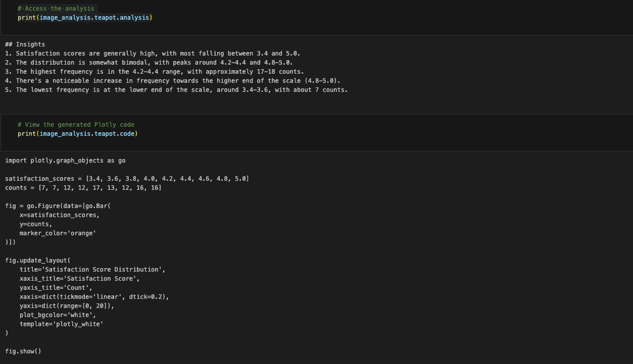The width and height of the screenshot is (633, 364).
Task: Click the marker_color='orange' line
Action: (x=58, y=233)
